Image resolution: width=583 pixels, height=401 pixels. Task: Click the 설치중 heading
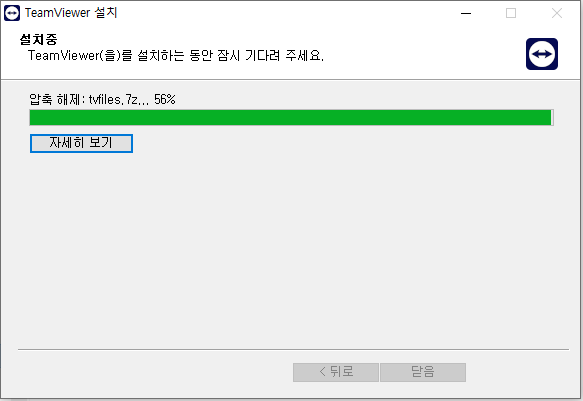[38, 39]
